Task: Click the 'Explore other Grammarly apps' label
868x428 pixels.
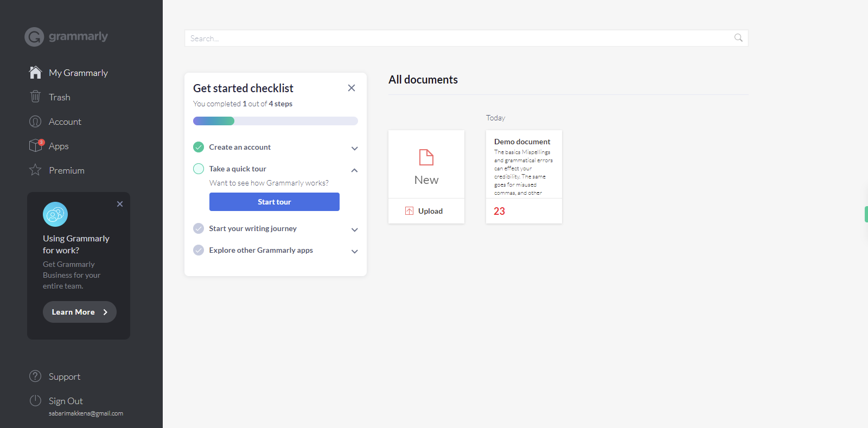Action: tap(261, 250)
